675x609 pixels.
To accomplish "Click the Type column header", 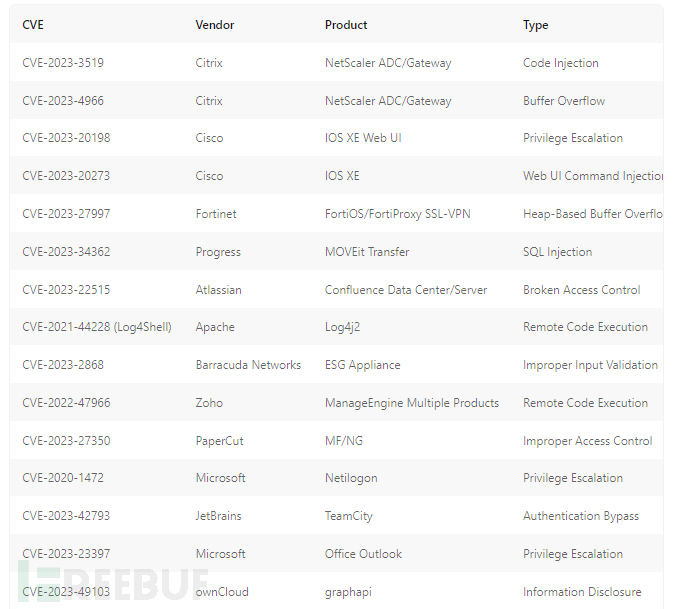I will 535,25.
